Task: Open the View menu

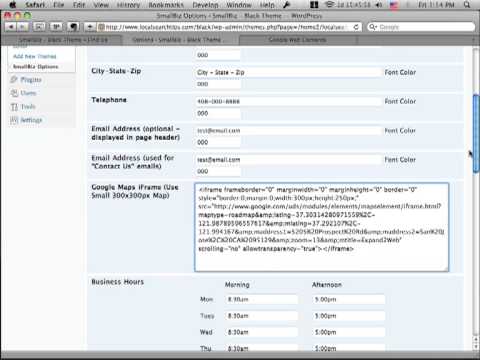Action: click(101, 5)
